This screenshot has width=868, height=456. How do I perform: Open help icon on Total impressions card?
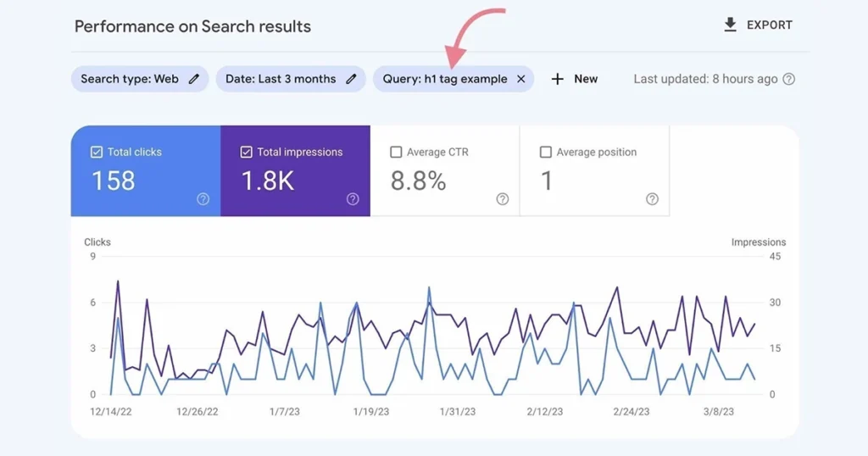353,198
